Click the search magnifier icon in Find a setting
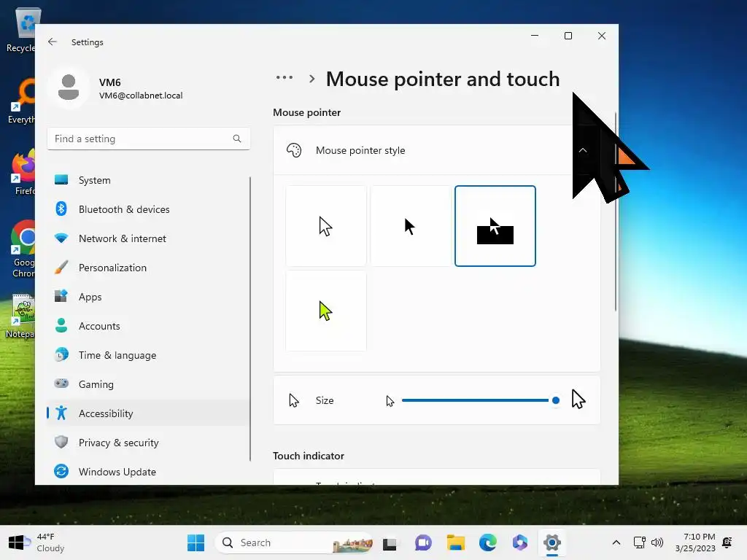Image resolution: width=747 pixels, height=560 pixels. point(237,139)
